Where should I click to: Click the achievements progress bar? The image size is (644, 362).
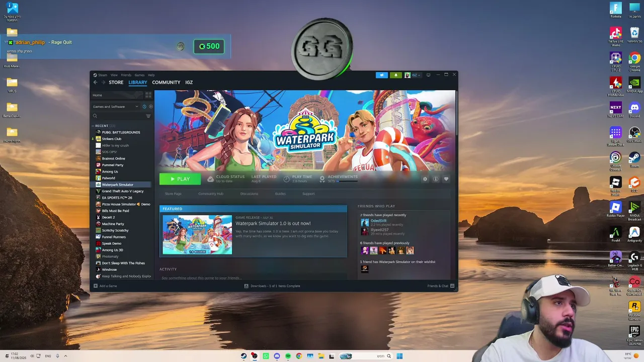coord(347,181)
